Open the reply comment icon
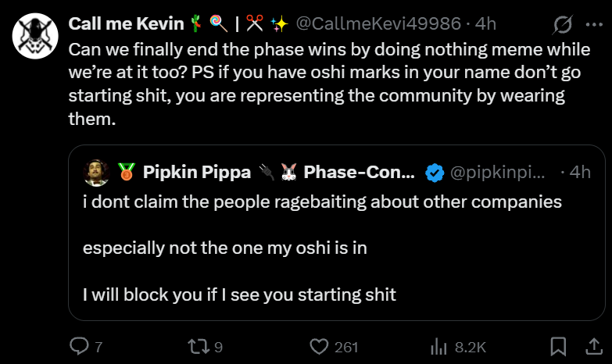The width and height of the screenshot is (612, 364). (79, 346)
